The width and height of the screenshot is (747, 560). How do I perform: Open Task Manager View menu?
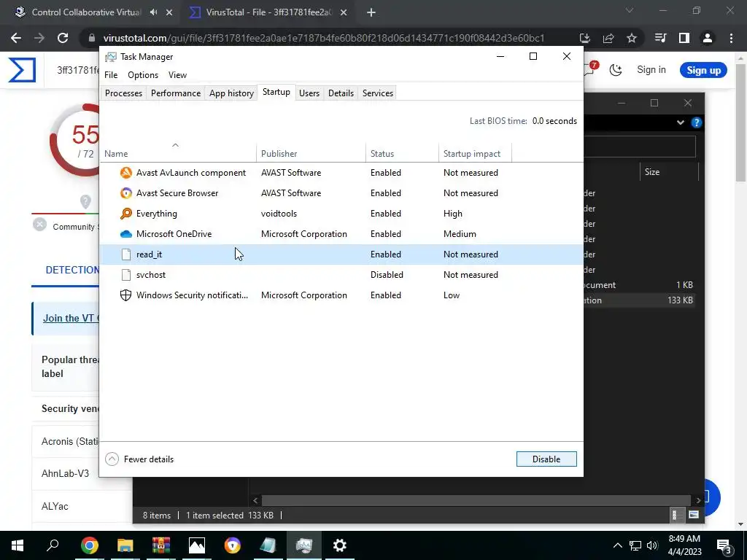(x=177, y=75)
